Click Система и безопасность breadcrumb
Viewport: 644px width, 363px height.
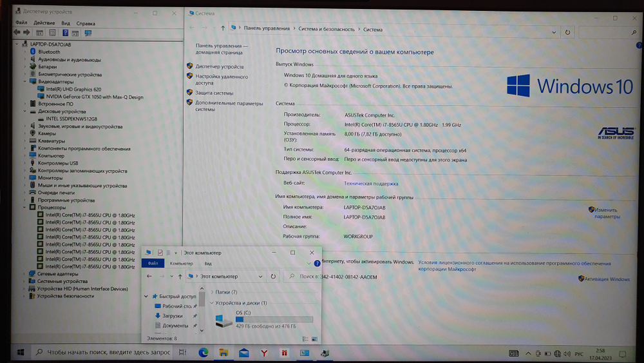pyautogui.click(x=326, y=29)
